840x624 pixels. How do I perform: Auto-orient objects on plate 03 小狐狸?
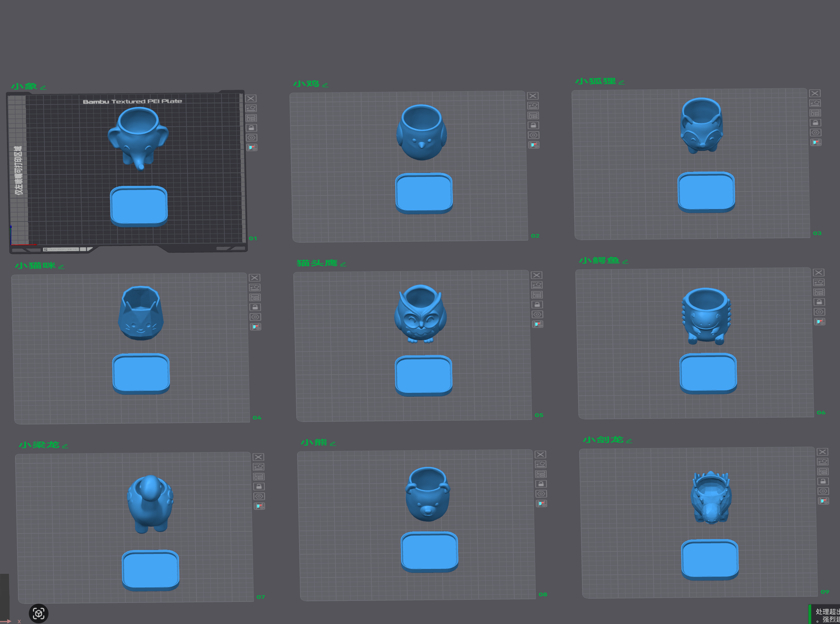pos(815,103)
